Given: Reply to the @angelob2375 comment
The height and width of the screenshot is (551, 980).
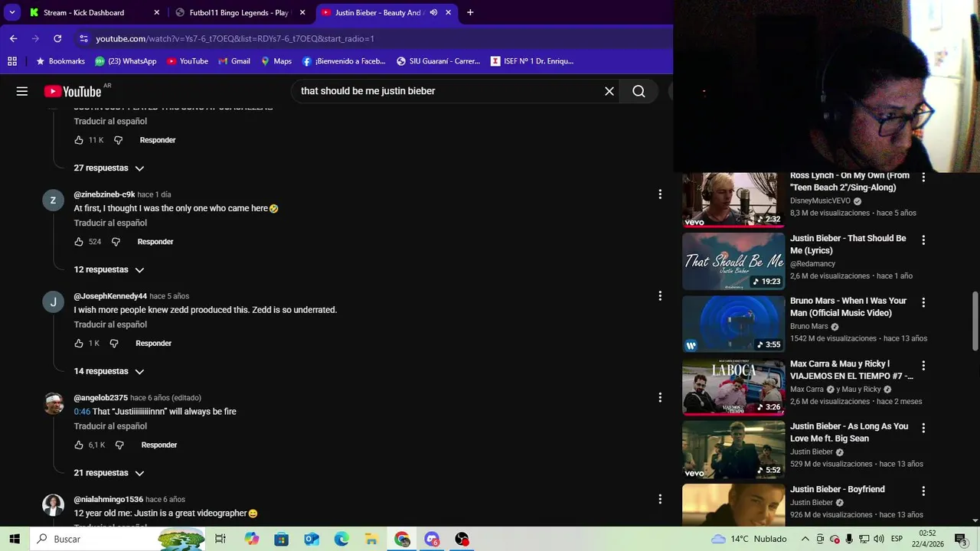Looking at the screenshot, I should pos(159,445).
